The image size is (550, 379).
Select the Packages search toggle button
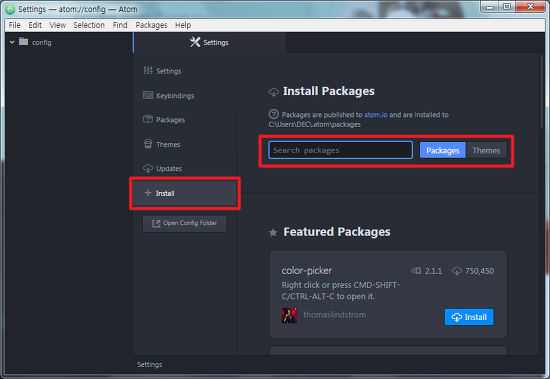coord(443,150)
